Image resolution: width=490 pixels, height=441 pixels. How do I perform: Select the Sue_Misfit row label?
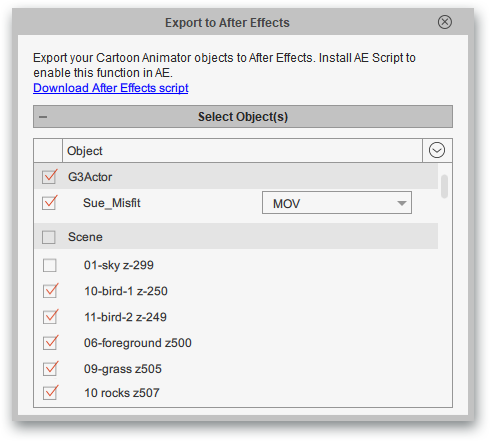coord(112,203)
